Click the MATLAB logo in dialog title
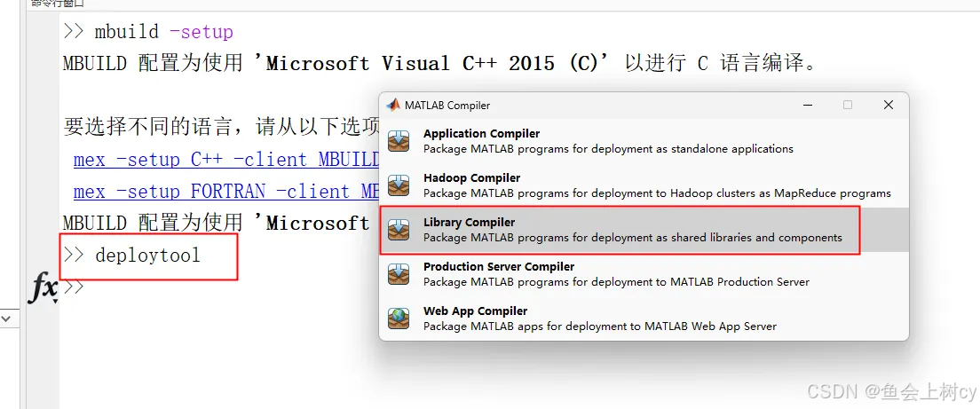980x409 pixels. (x=393, y=105)
